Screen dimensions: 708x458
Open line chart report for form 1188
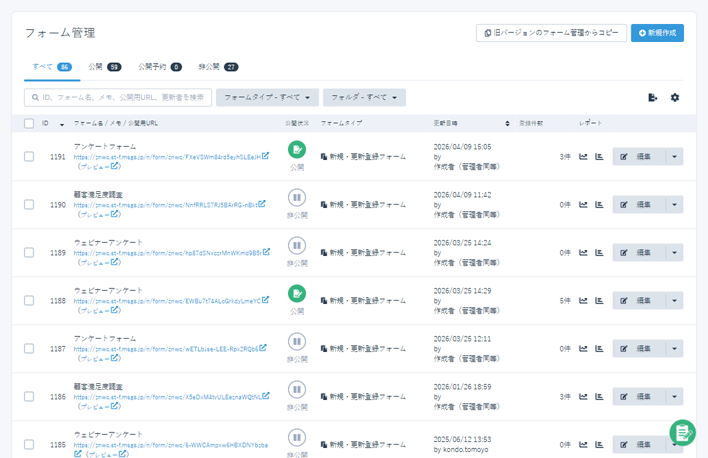pyautogui.click(x=583, y=301)
